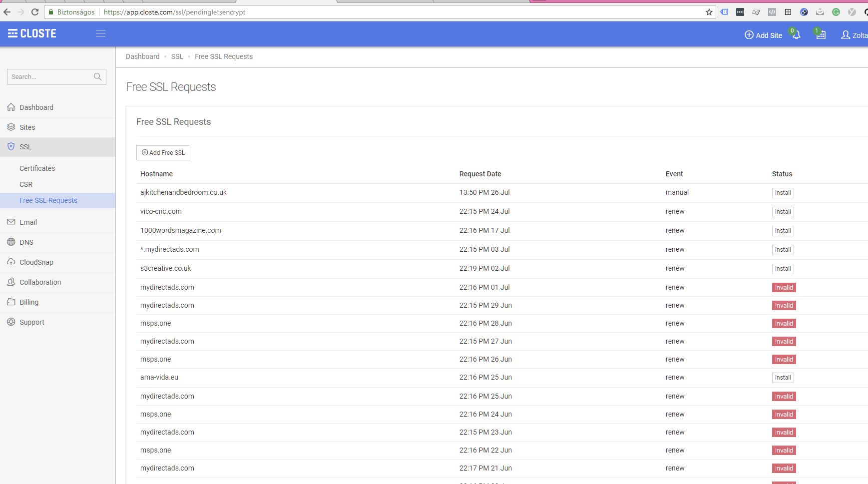Click the Add Free SSL button
868x484 pixels.
click(163, 152)
